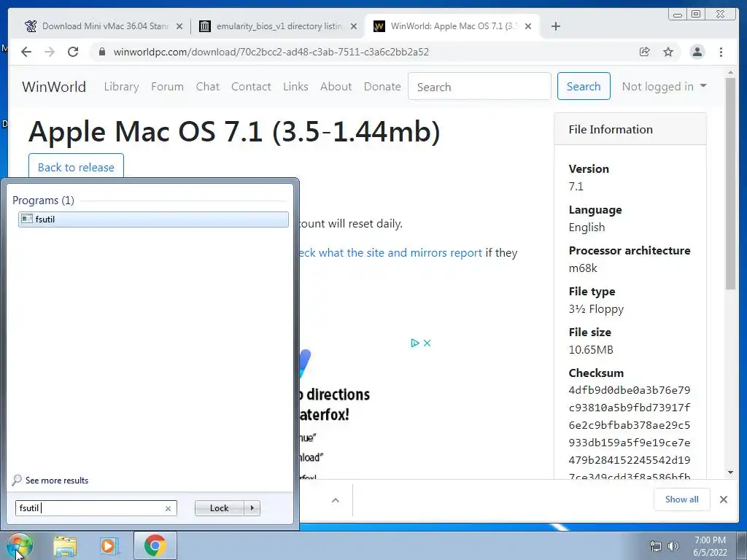
Task: Click See more results
Action: click(50, 480)
